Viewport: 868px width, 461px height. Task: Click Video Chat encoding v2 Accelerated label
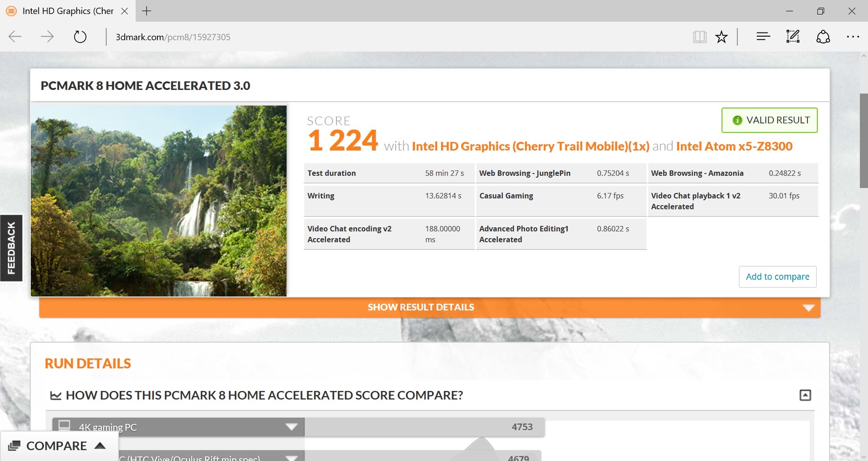pyautogui.click(x=349, y=234)
